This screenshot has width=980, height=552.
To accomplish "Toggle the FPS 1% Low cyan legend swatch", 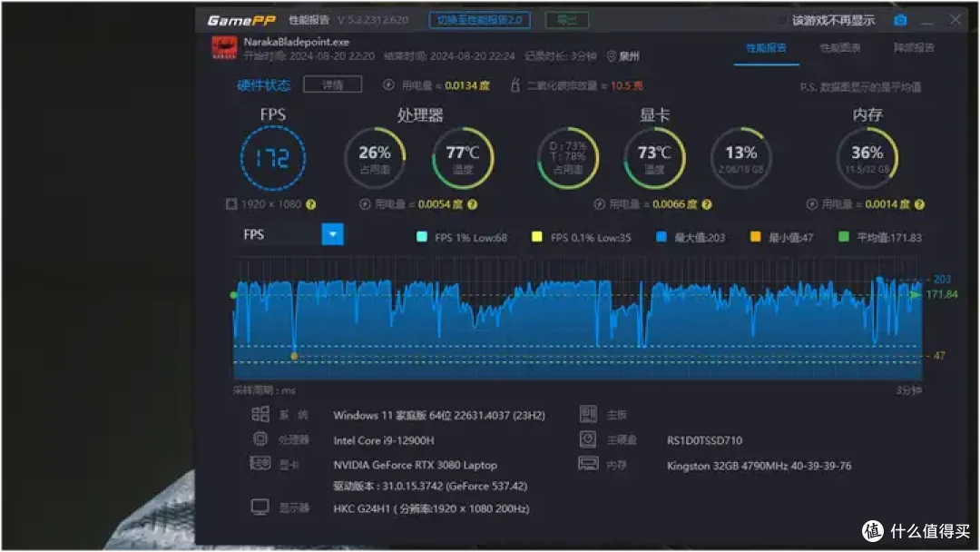I will 422,237.
